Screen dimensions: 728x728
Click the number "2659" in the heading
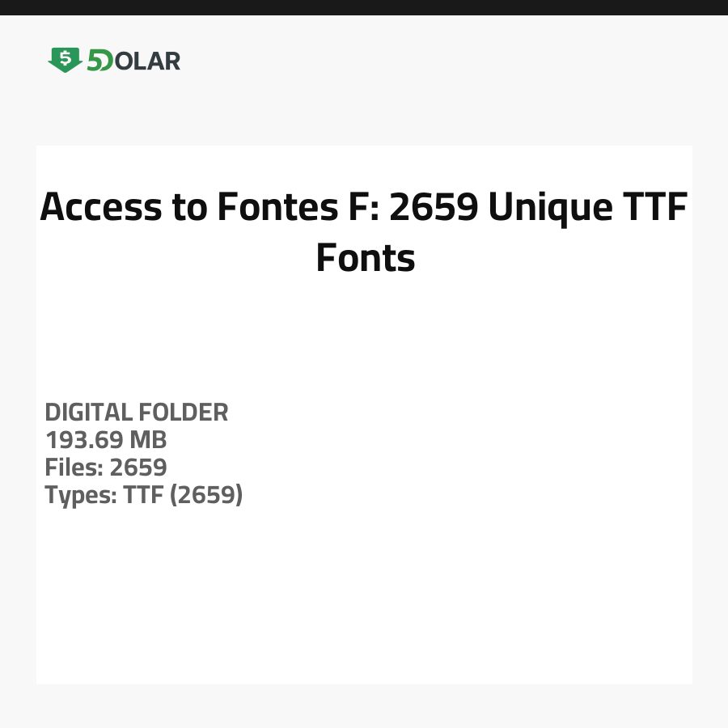click(432, 208)
